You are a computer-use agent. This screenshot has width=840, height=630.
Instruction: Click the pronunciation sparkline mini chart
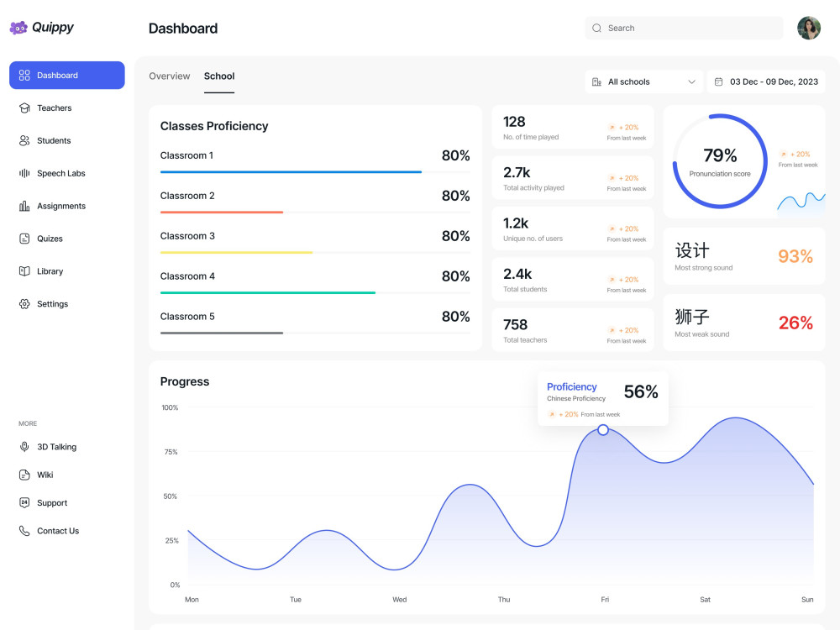point(801,204)
